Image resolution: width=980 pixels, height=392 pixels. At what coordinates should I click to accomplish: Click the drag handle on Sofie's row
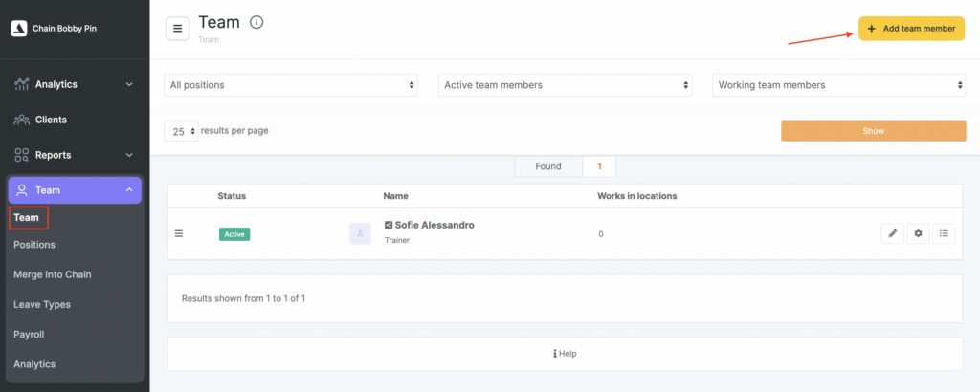point(177,233)
